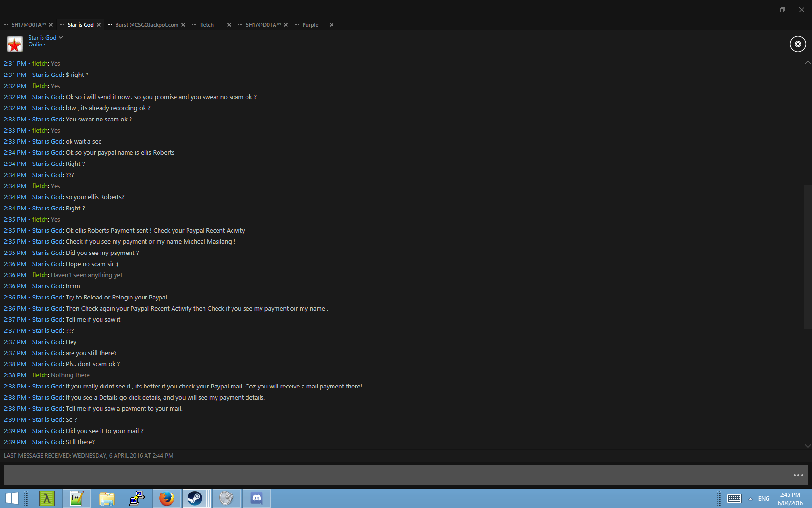This screenshot has width=812, height=508.
Task: Open the three-dot menu in message box
Action: (x=798, y=475)
